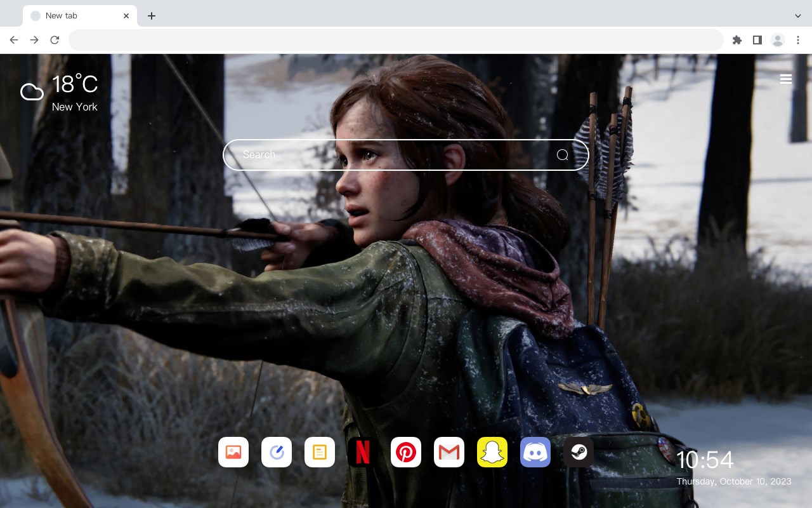The image size is (812, 508).
Task: Go back to previous page
Action: [14, 40]
